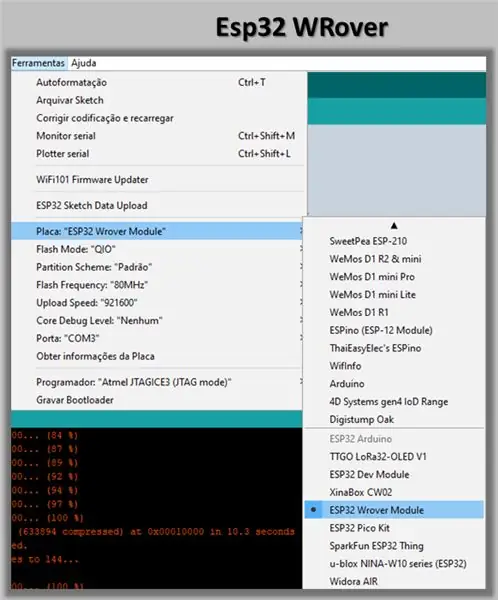Select Digistump Oak board

pos(394,419)
